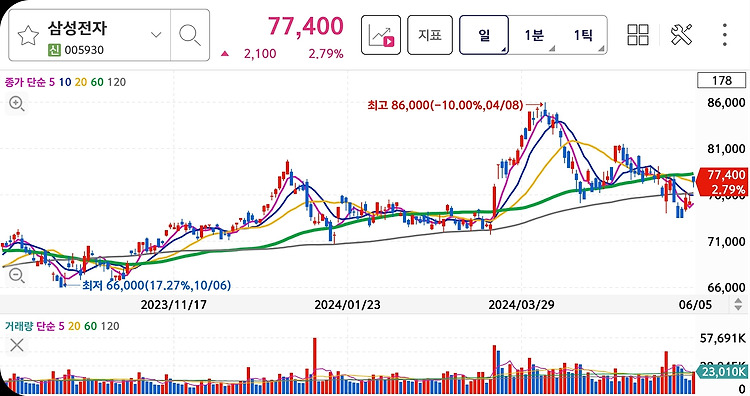Image resolution: width=750 pixels, height=396 pixels.
Task: Open the three-dot more options menu
Action: click(725, 35)
